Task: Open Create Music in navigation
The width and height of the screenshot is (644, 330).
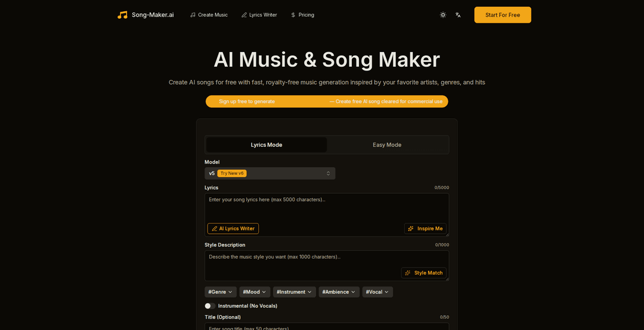Action: tap(209, 15)
